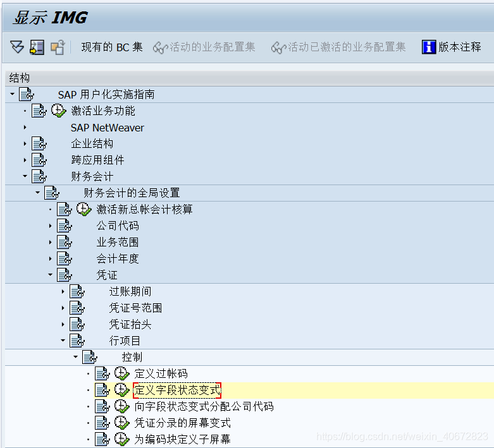This screenshot has height=448, width=494.
Task: Expand 凭证号范围 node arrow
Action: pos(63,308)
